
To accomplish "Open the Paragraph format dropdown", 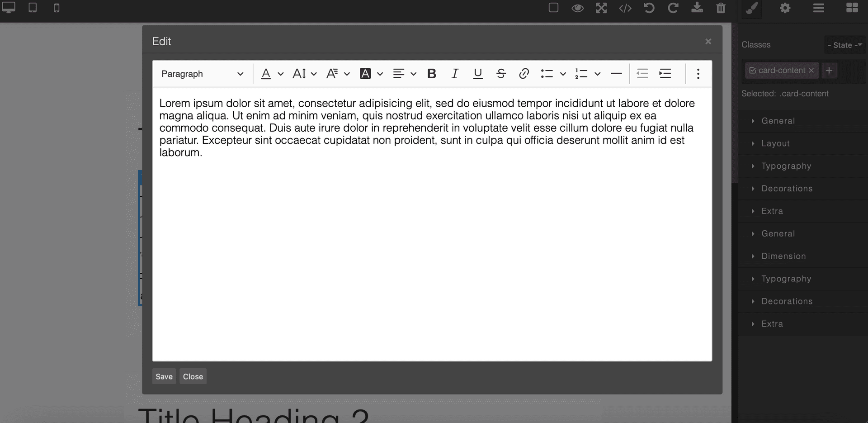I will click(202, 73).
